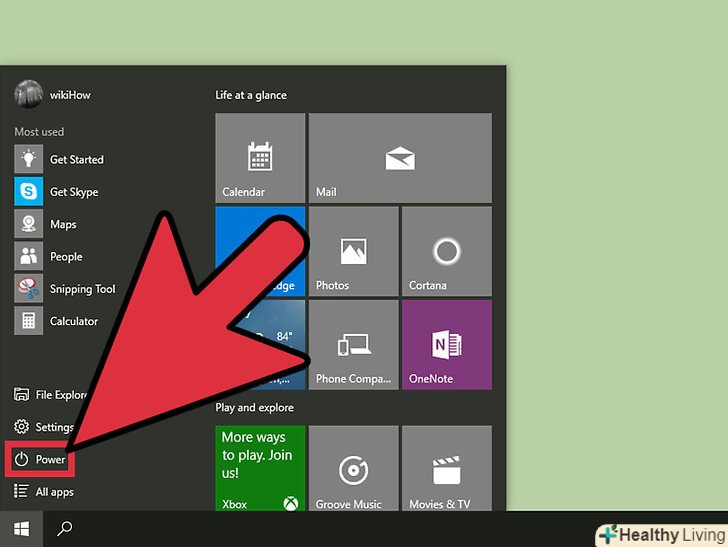Open the wikiHow user account avatar
728x547 pixels.
[28, 94]
